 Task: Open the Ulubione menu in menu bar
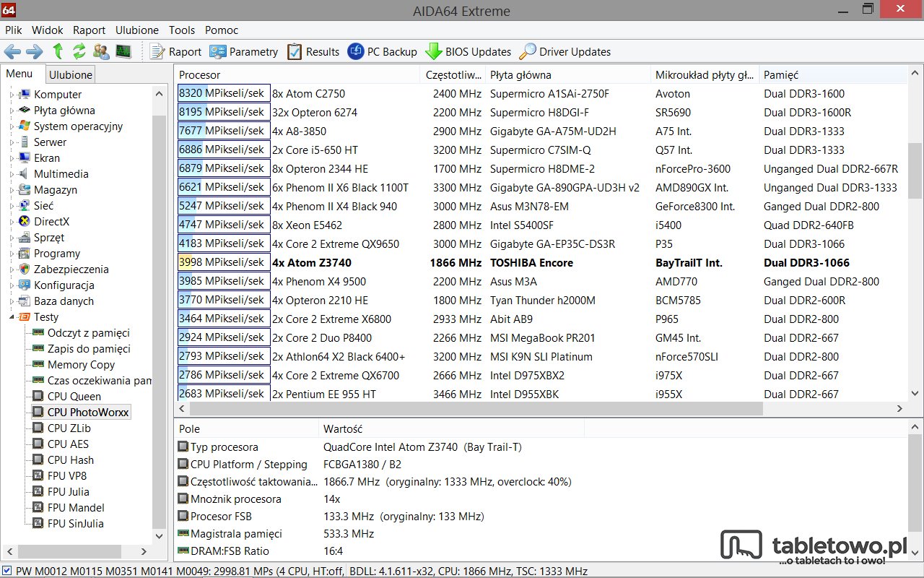[138, 30]
